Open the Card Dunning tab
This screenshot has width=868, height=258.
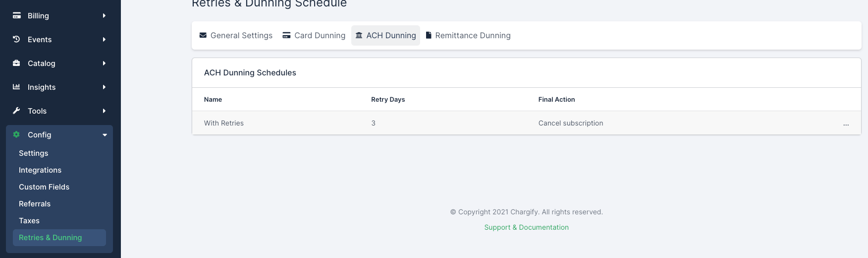point(314,35)
